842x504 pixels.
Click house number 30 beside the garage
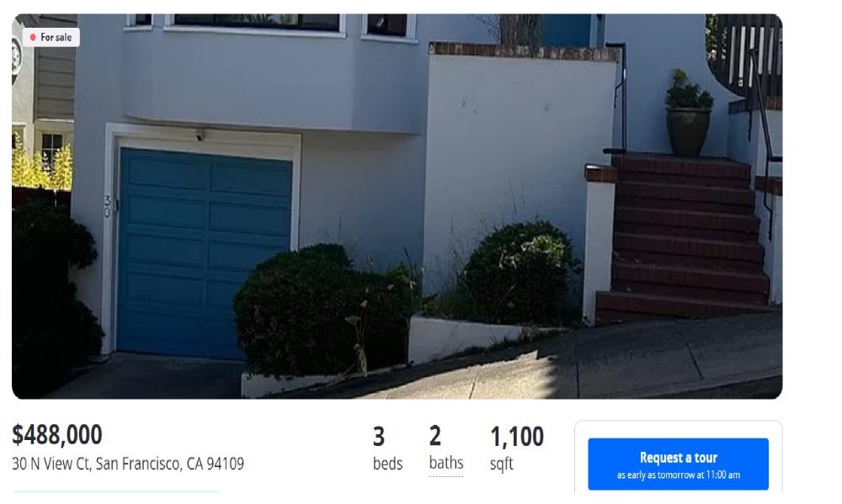pos(107,205)
